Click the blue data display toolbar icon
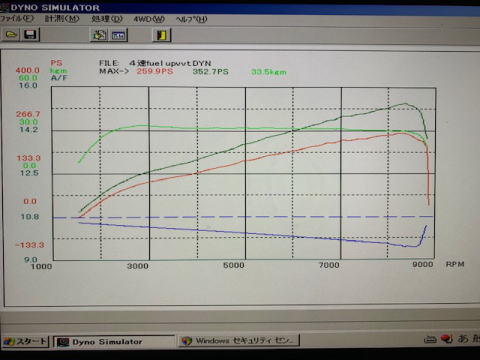Image resolution: width=480 pixels, height=360 pixels. 119,35
